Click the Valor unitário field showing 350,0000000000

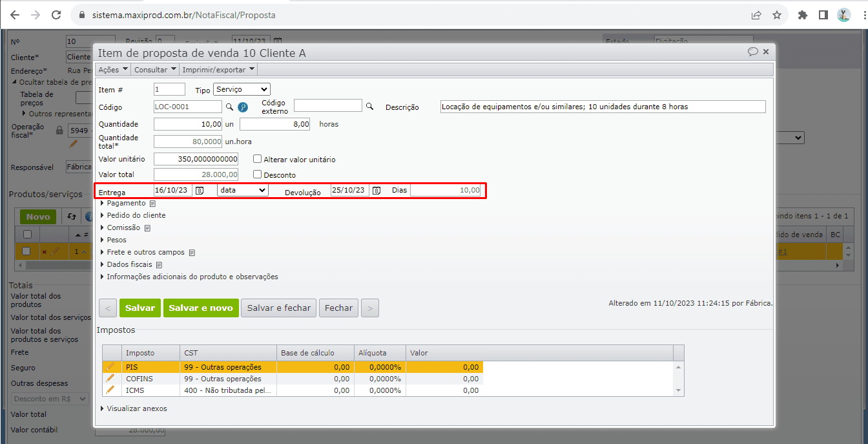pyautogui.click(x=196, y=159)
